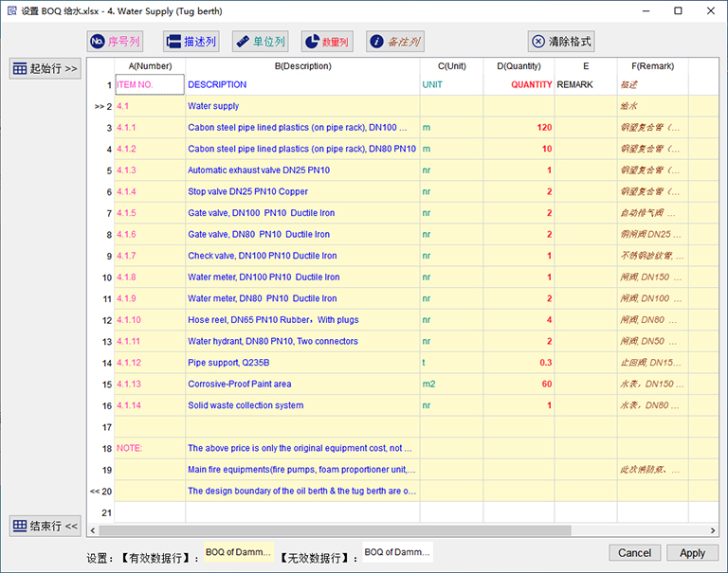
Task: Set end row with 结束行 button
Action: coord(45,526)
